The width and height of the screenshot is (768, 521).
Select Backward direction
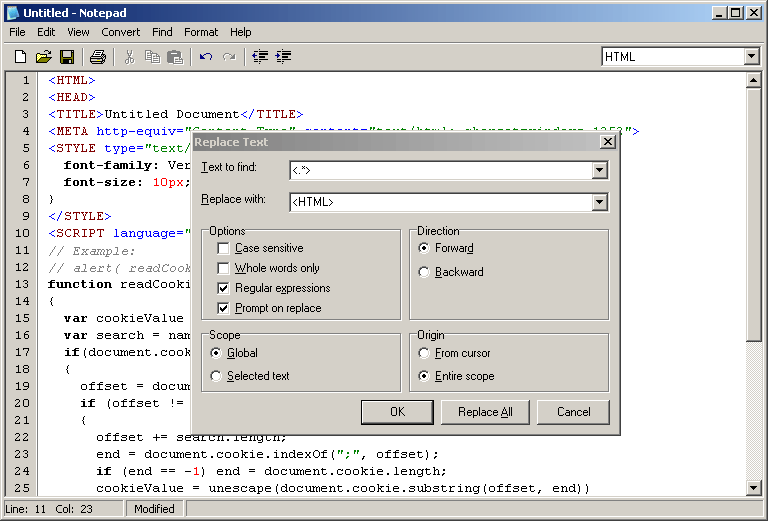424,272
